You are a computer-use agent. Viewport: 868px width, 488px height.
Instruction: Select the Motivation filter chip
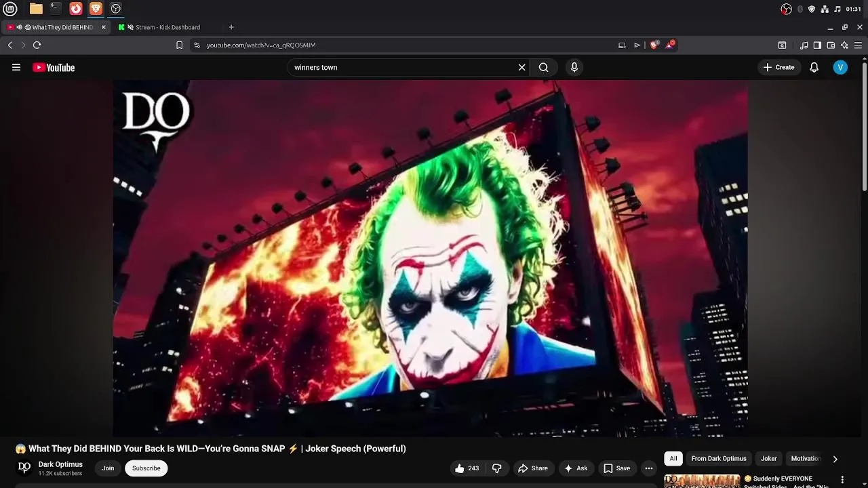pyautogui.click(x=806, y=459)
